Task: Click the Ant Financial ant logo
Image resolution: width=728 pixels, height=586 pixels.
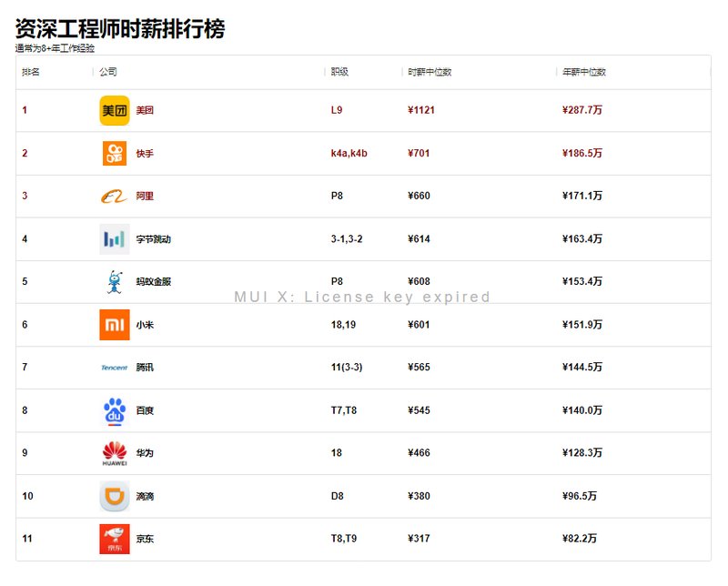Action: pyautogui.click(x=115, y=282)
